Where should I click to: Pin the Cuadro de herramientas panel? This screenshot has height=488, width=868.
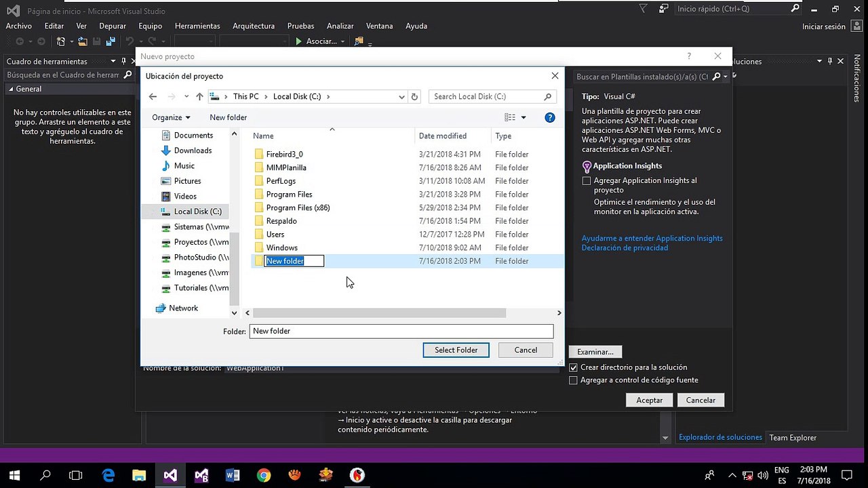point(123,62)
